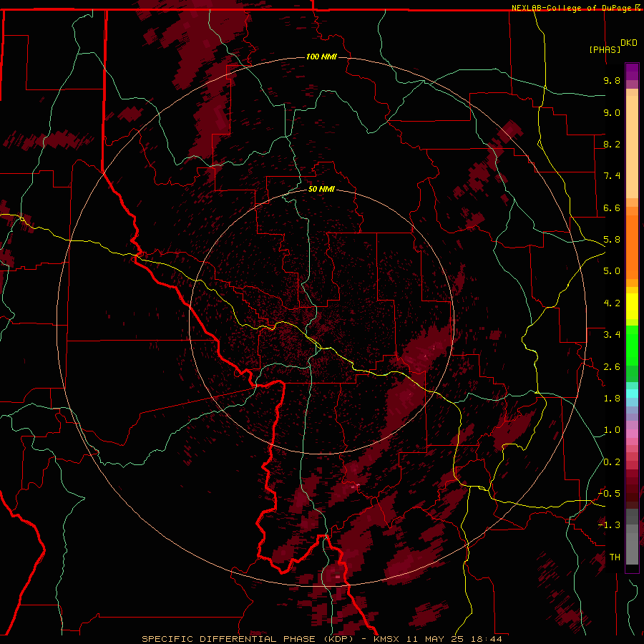Screen dimensions: 644x644
Task: Click the [PHAS] units label
Action: (605, 49)
